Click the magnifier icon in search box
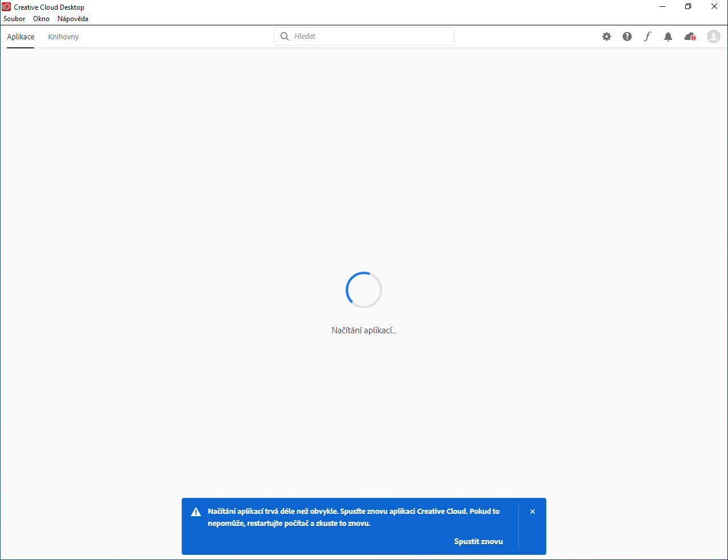The height and width of the screenshot is (560, 728). (x=285, y=36)
